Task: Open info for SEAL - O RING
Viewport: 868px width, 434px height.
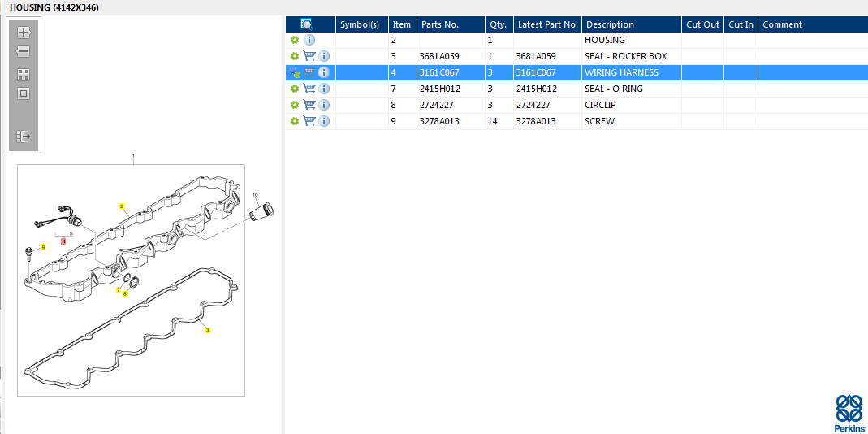Action: [325, 88]
